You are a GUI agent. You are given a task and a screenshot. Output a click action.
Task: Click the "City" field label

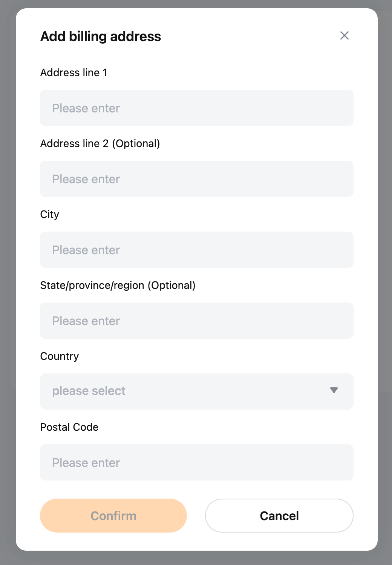50,214
